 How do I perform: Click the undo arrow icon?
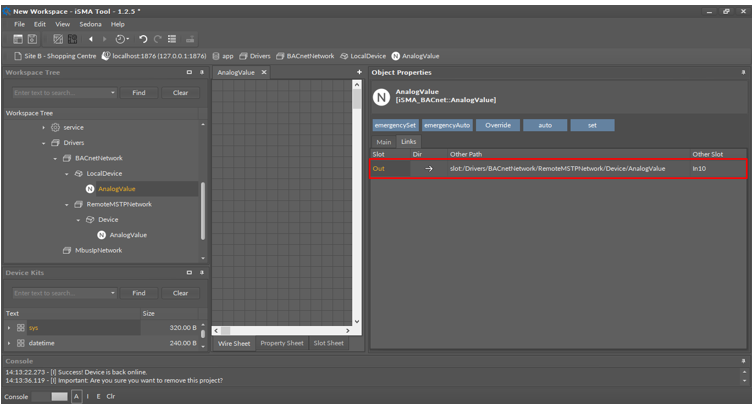[143, 39]
